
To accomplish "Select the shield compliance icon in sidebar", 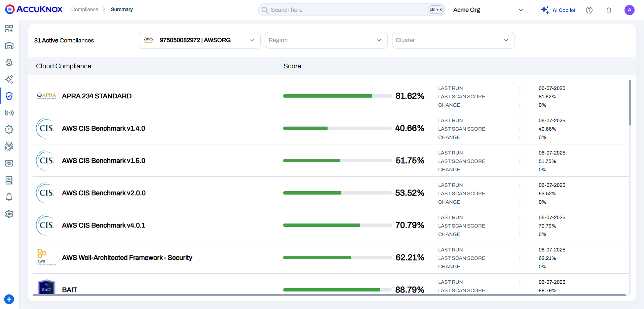I will pos(9,96).
